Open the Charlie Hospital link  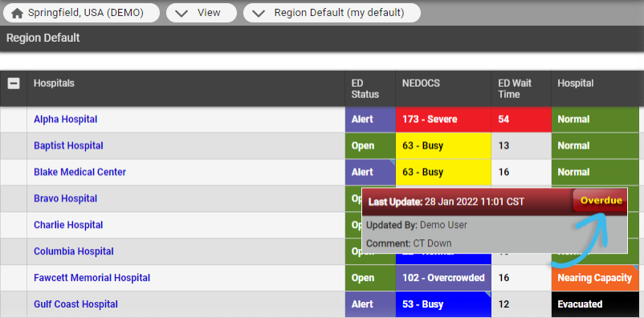(x=68, y=225)
